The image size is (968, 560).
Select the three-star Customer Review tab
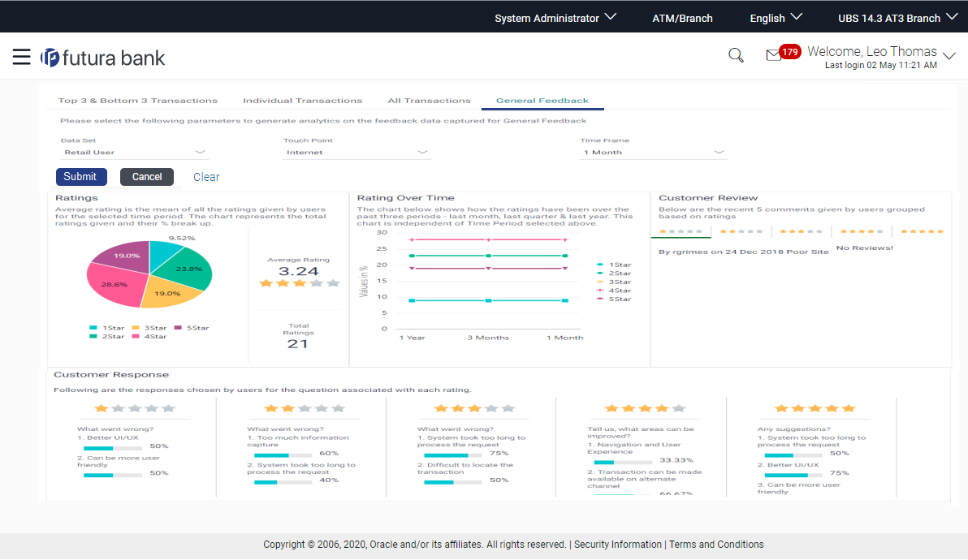(801, 232)
